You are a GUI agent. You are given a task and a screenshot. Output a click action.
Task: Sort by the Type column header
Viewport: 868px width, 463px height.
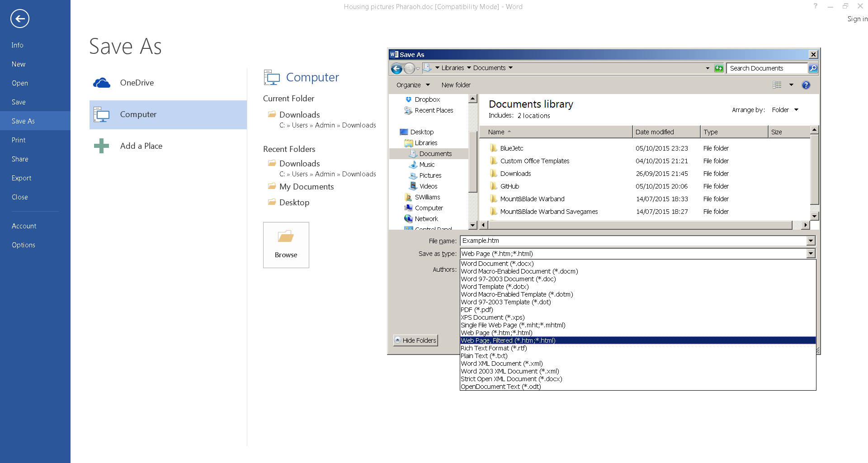(734, 132)
